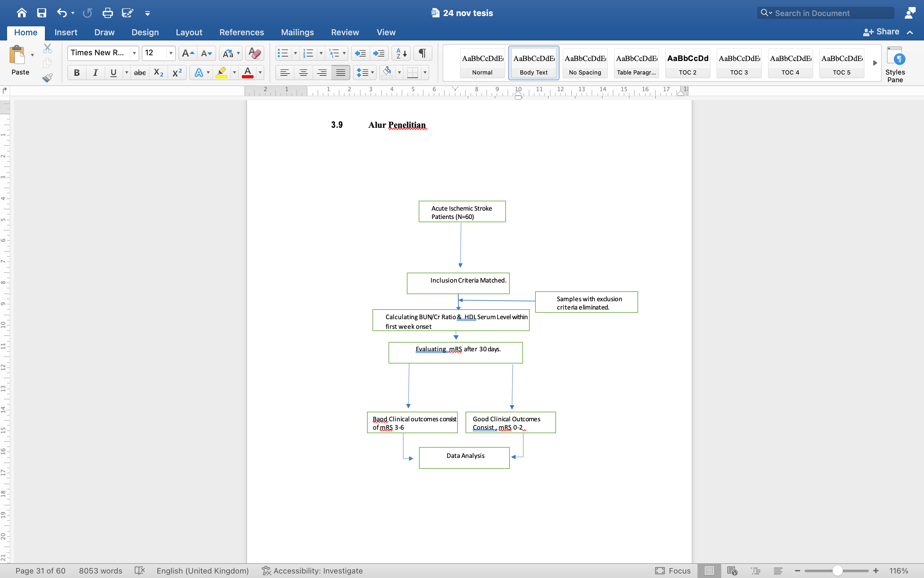
Task: Expand the Paste options arrow
Action: [x=32, y=55]
